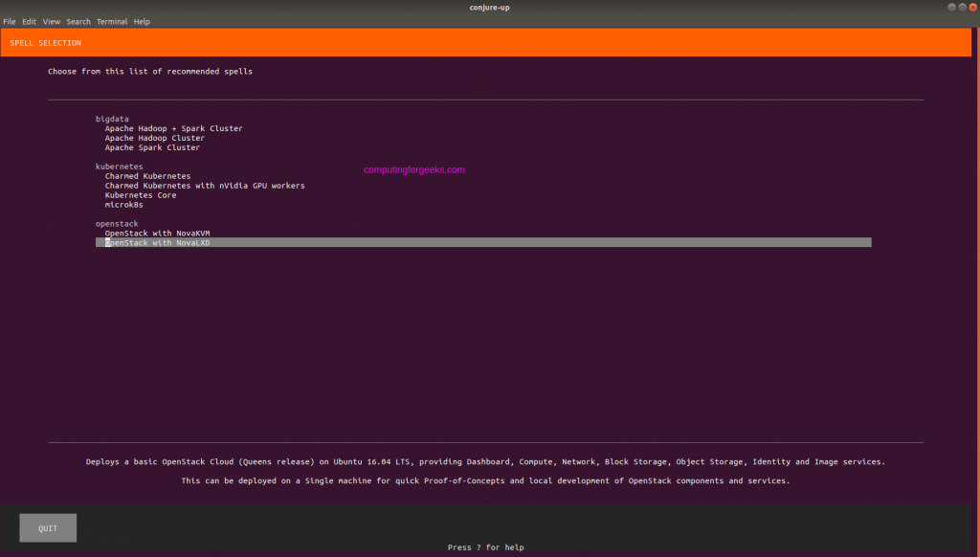Select Apache Spark Cluster spell

coord(153,146)
